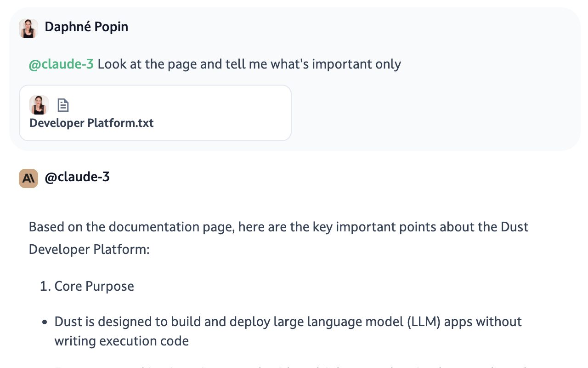The height and width of the screenshot is (368, 588).
Task: Click the Daphné Popin sender name
Action: point(86,27)
